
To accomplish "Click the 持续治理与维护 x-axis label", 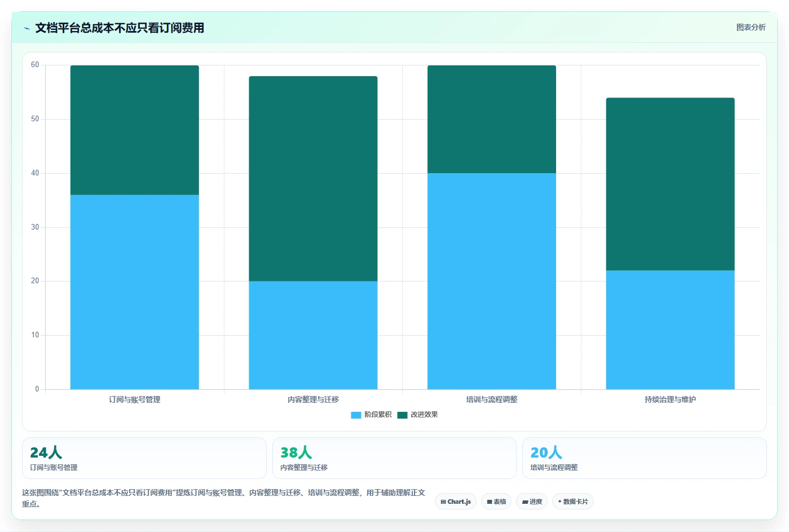I will click(670, 399).
